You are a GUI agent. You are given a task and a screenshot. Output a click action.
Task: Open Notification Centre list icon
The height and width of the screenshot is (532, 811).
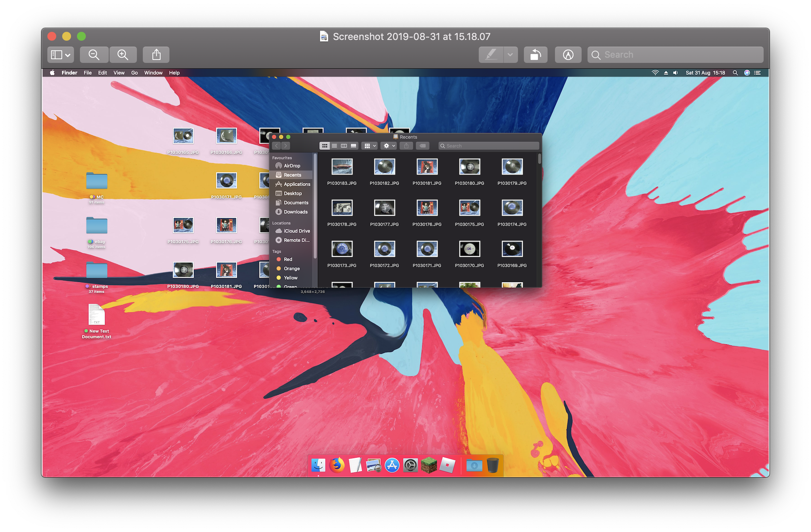coord(757,73)
